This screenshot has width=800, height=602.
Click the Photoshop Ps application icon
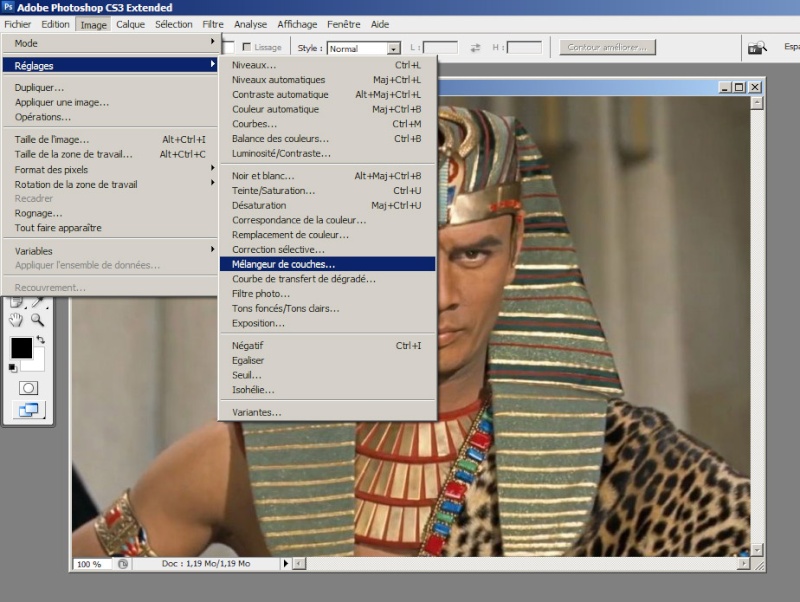[8, 7]
